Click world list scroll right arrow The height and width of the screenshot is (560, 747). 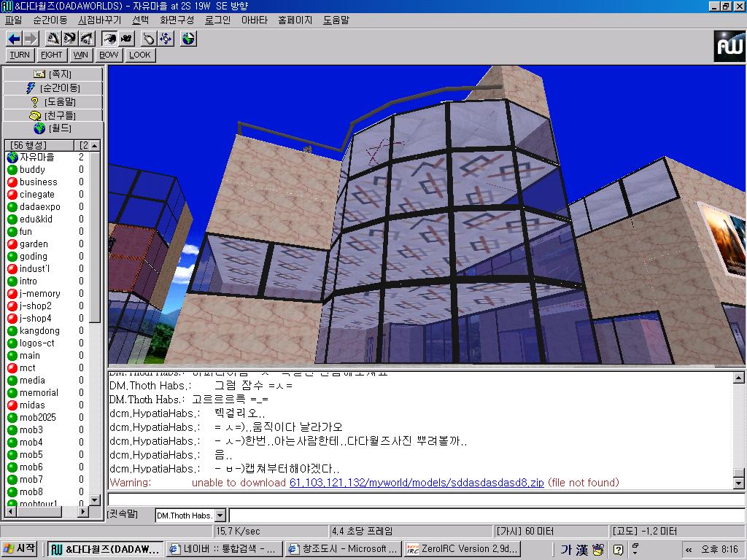(83, 511)
